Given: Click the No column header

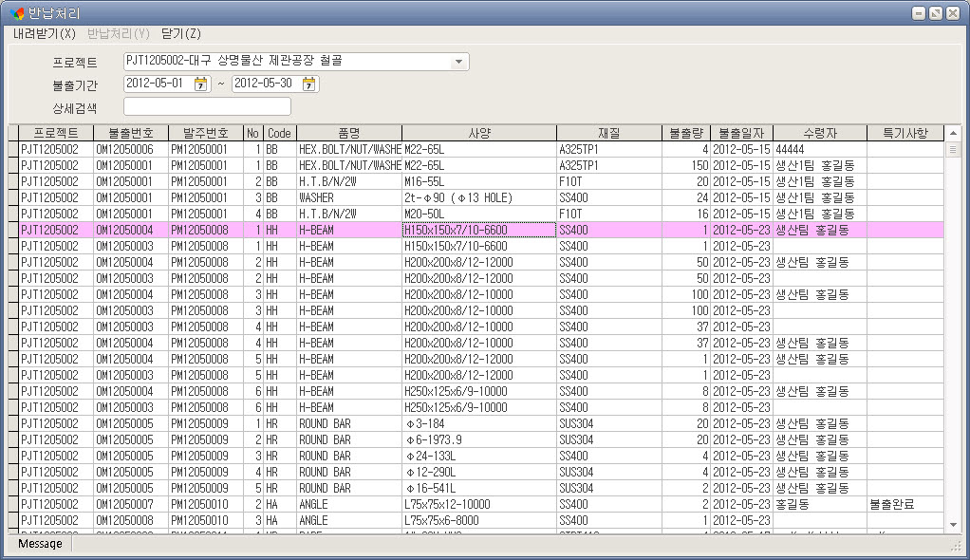Looking at the screenshot, I should pyautogui.click(x=253, y=133).
